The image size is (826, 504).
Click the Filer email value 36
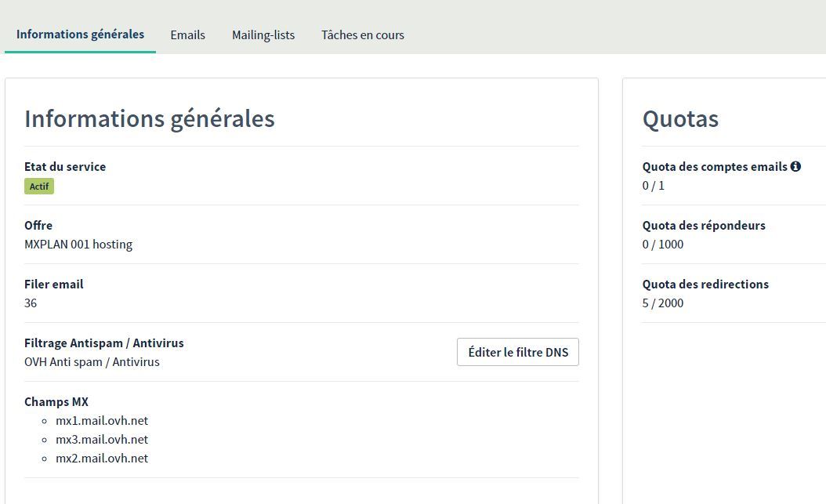(31, 303)
